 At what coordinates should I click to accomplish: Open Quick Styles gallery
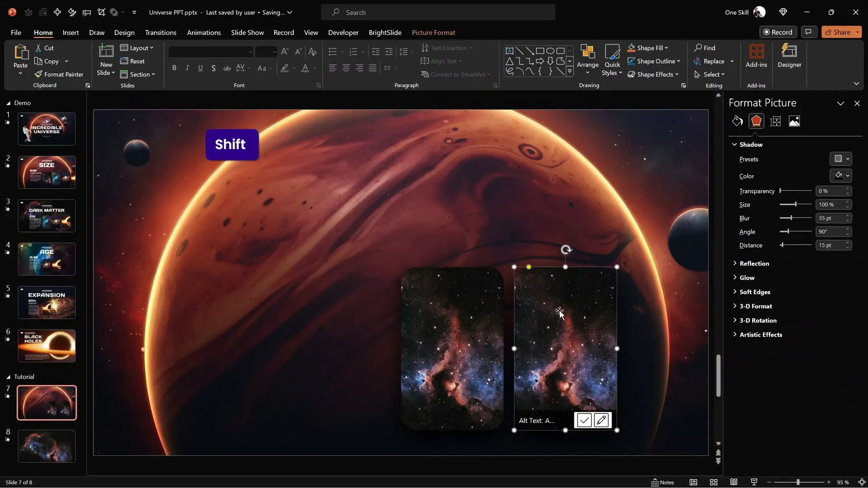pyautogui.click(x=612, y=60)
